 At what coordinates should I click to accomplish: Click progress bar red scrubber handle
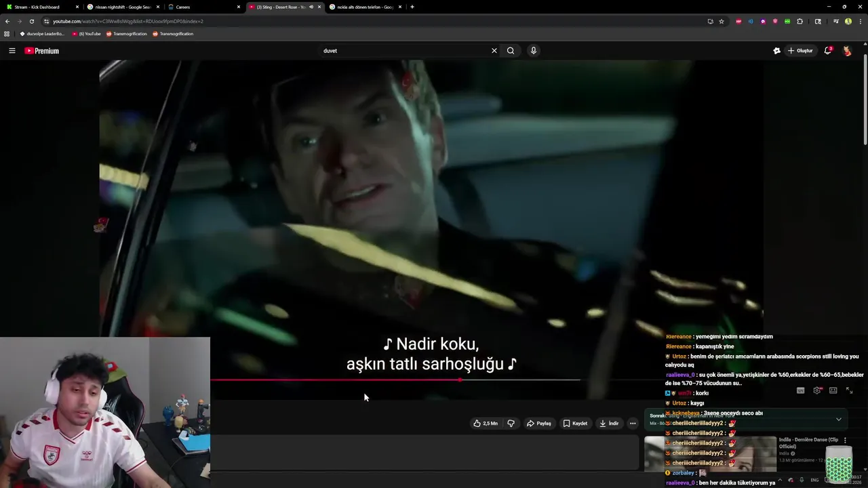click(460, 380)
